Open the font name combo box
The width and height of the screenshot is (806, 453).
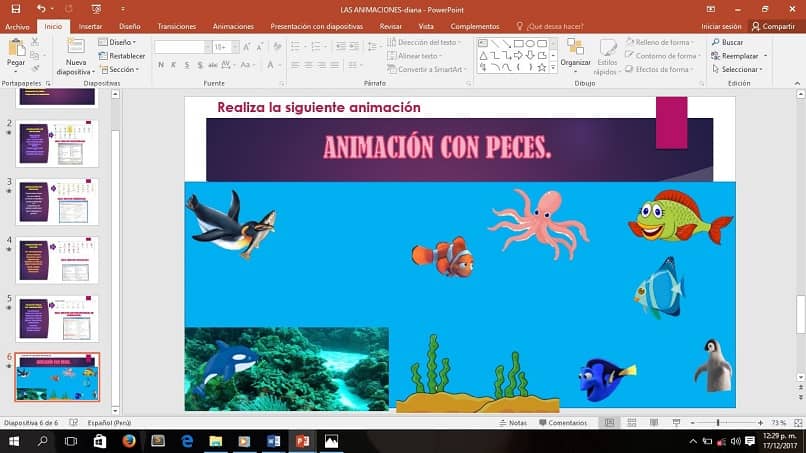[x=182, y=47]
